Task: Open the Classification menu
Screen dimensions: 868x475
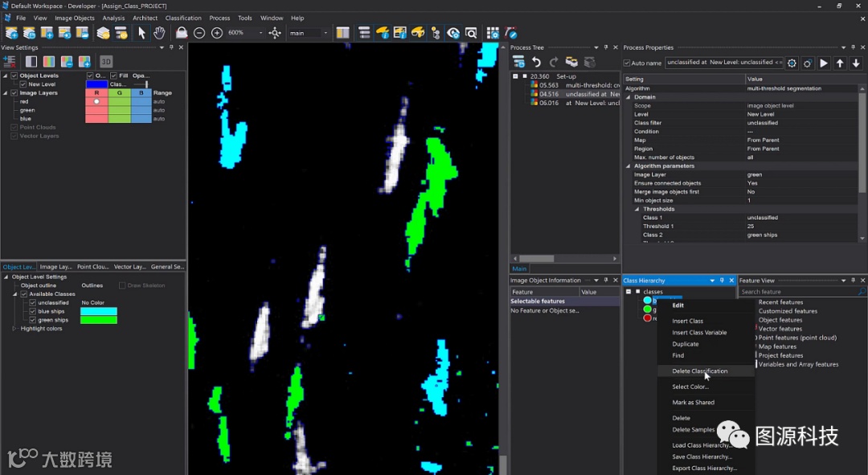Action: [183, 18]
